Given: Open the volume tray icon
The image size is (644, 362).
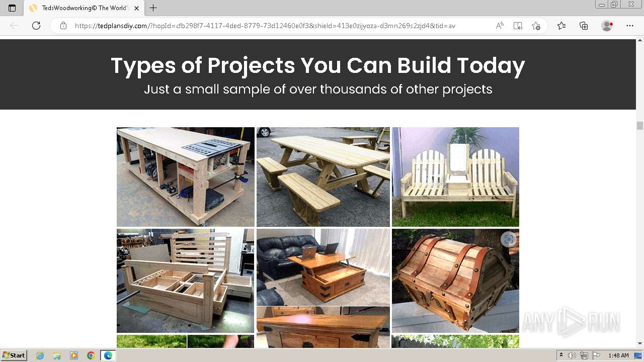Looking at the screenshot, I should [x=572, y=355].
